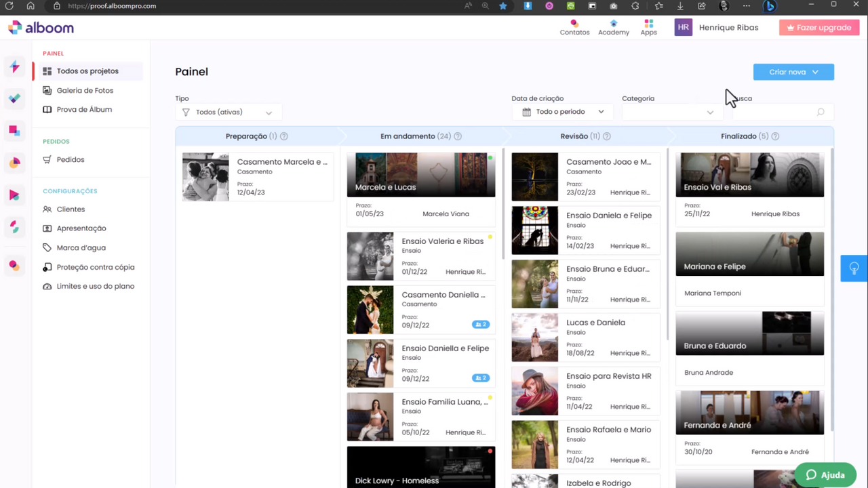Click the search magnifier icon in Busca
This screenshot has width=868, height=488.
(821, 113)
